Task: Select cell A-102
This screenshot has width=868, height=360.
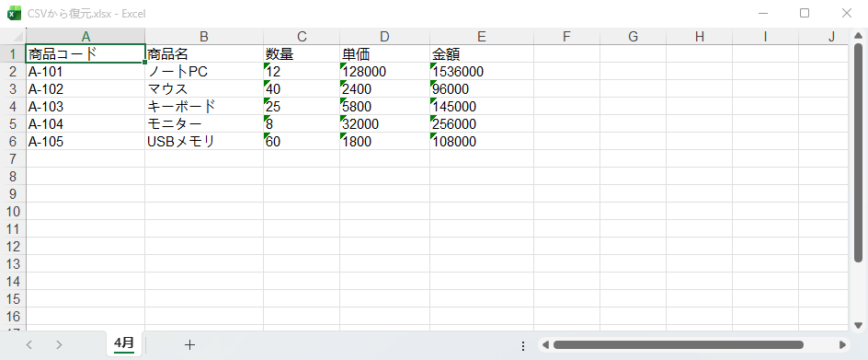Action: click(x=86, y=88)
